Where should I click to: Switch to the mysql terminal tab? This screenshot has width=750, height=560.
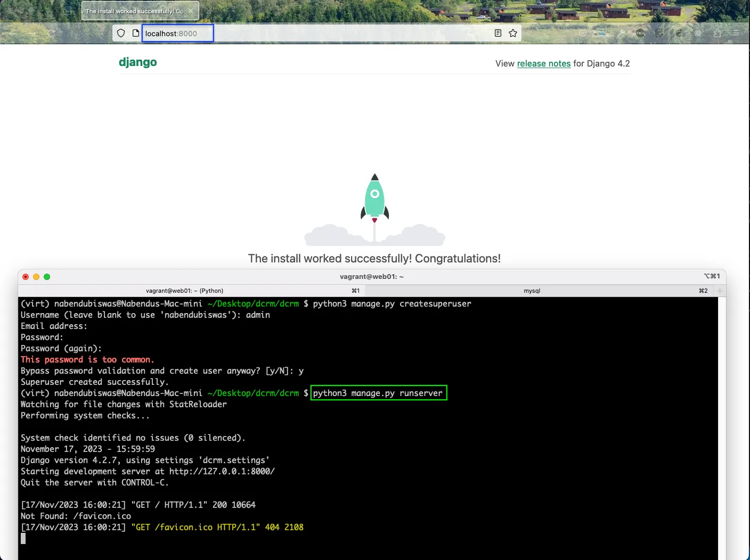(x=532, y=291)
